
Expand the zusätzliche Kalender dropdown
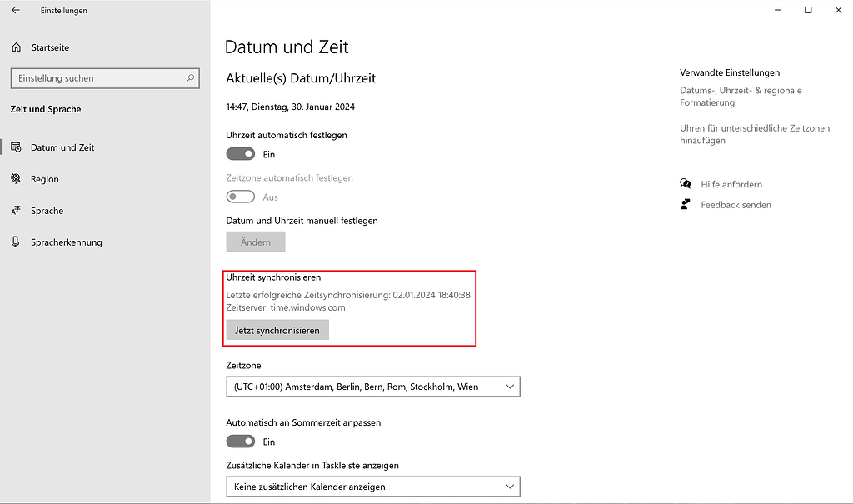point(372,487)
